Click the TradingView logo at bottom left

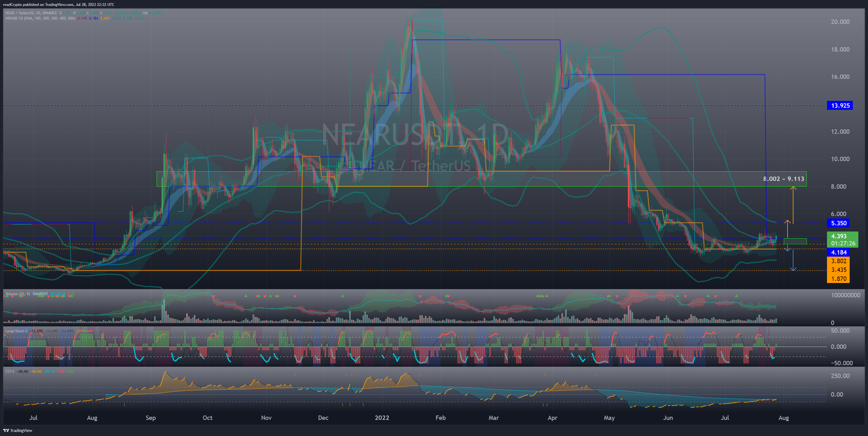(x=17, y=430)
